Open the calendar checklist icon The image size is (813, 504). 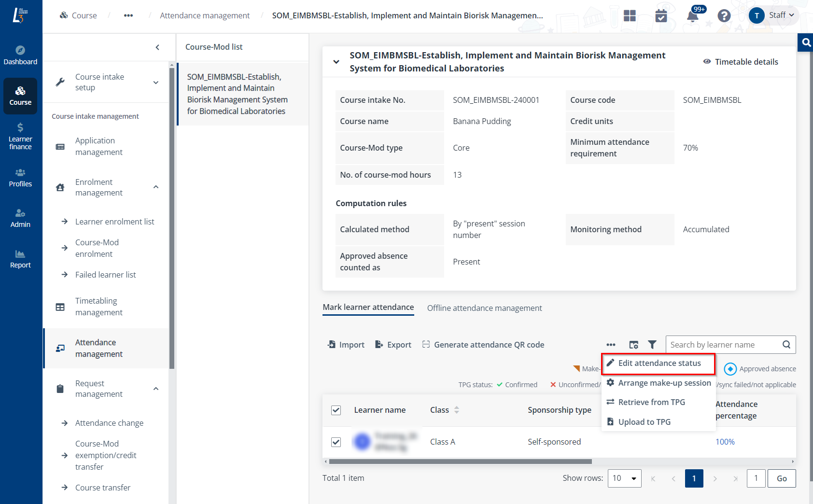click(661, 16)
